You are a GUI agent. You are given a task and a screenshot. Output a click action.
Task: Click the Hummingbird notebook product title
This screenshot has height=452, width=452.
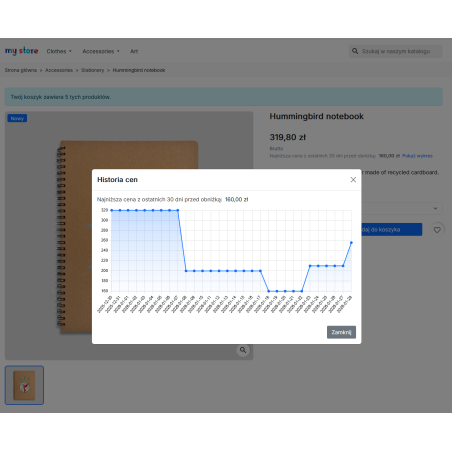pyautogui.click(x=316, y=116)
